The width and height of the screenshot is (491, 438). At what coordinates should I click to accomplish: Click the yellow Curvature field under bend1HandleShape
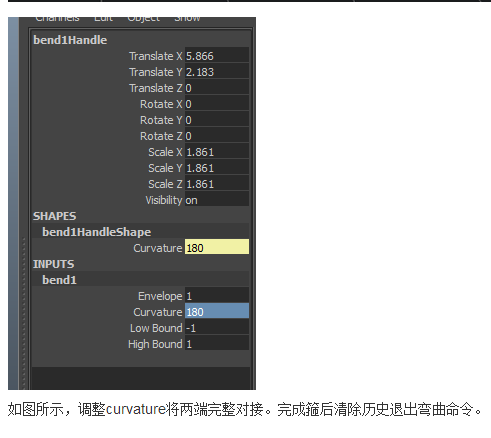click(217, 248)
